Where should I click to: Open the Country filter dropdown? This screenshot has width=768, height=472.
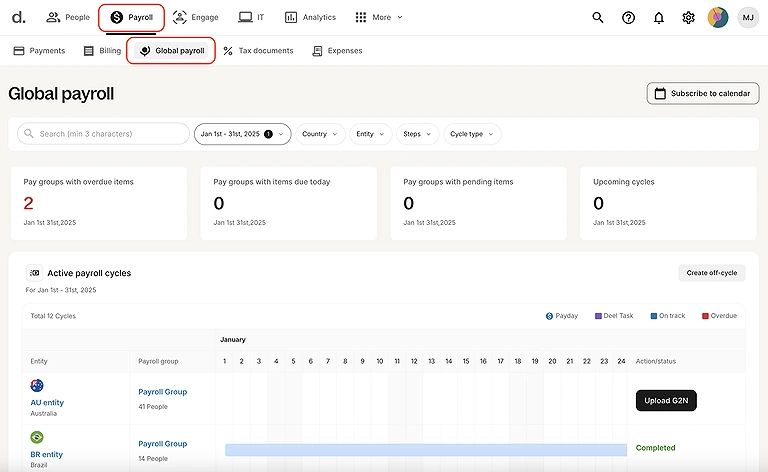click(320, 134)
